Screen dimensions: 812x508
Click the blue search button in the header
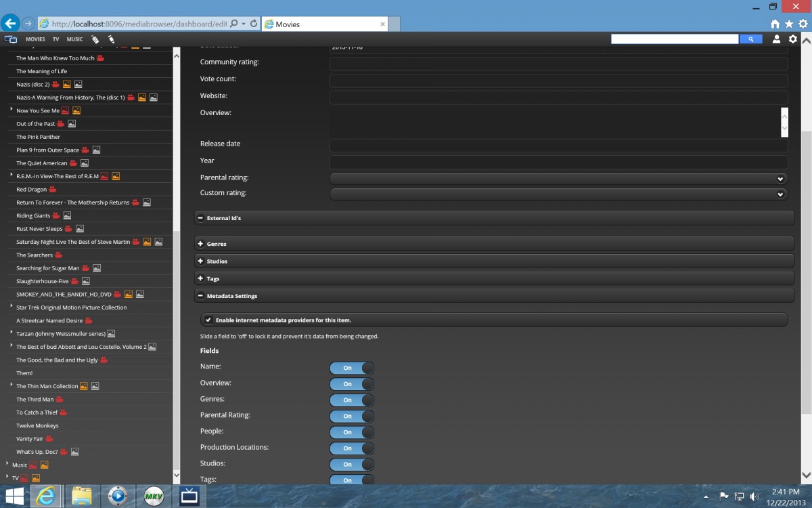(x=750, y=39)
